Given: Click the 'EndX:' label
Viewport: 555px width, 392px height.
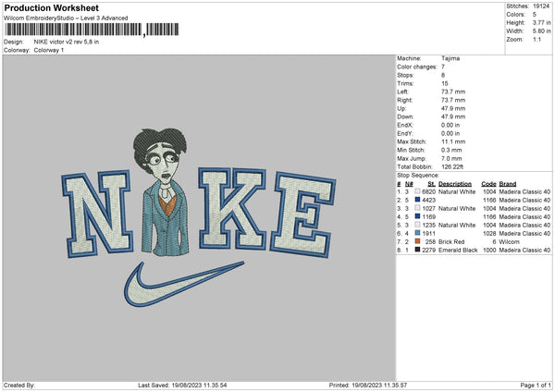Looking at the screenshot, I should tap(405, 125).
